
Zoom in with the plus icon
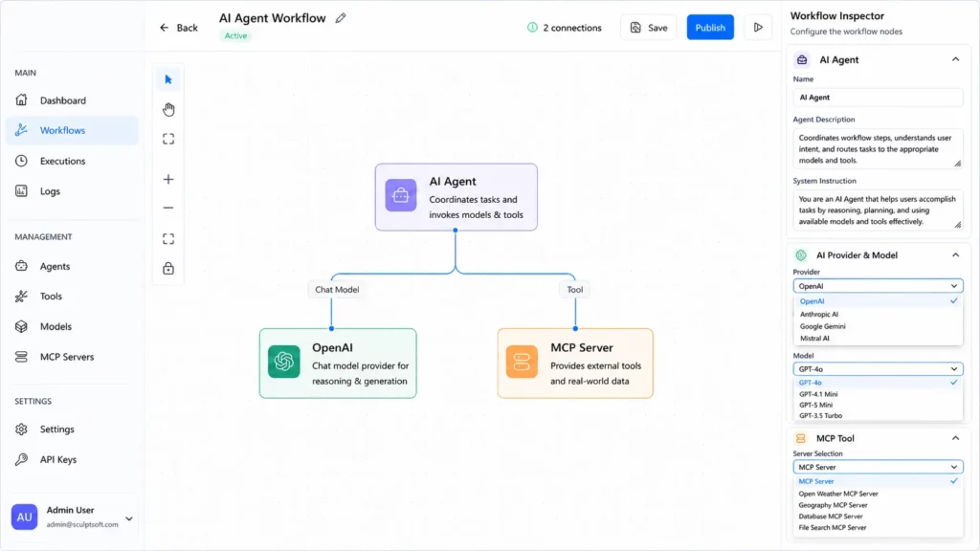point(168,179)
